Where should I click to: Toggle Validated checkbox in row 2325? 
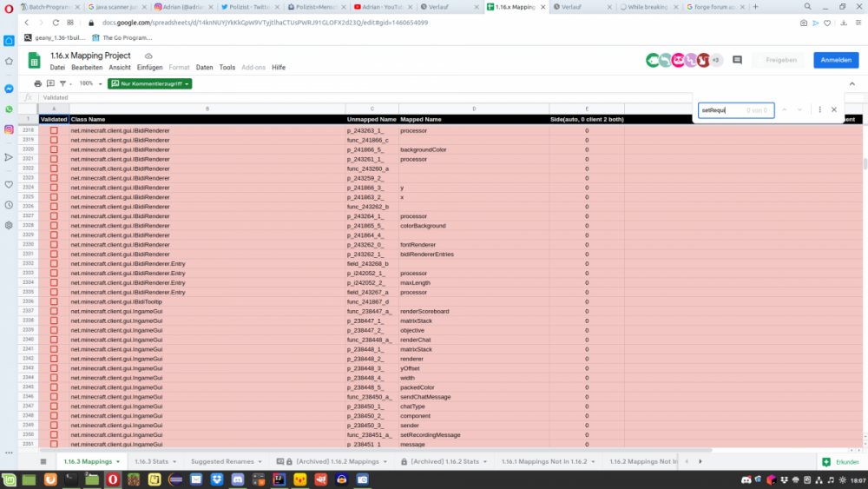tap(54, 197)
